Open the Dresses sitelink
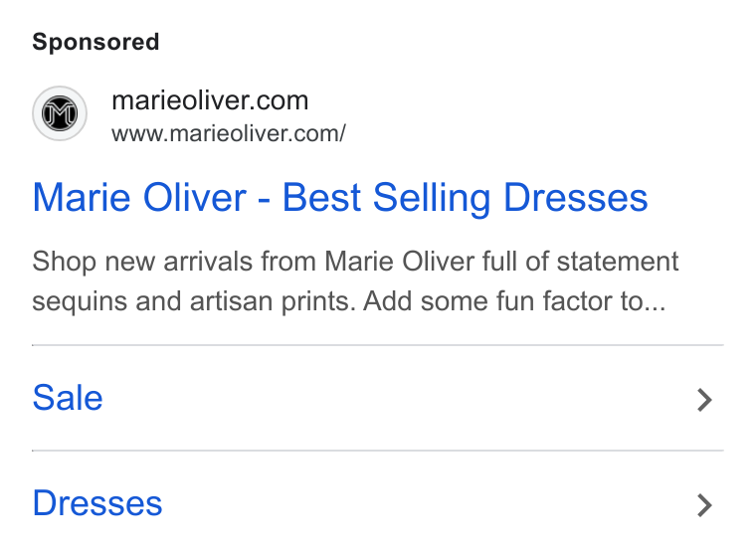756x555 pixels. click(x=97, y=504)
